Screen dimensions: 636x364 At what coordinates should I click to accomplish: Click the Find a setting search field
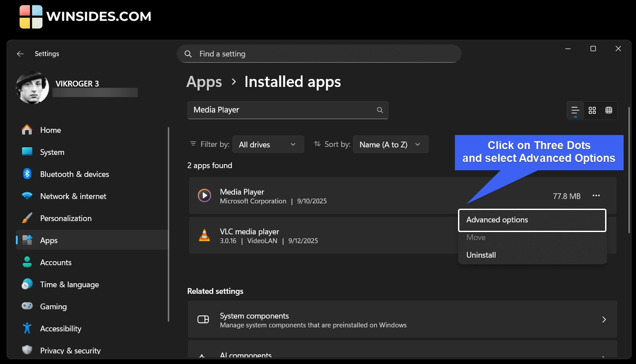pos(319,54)
